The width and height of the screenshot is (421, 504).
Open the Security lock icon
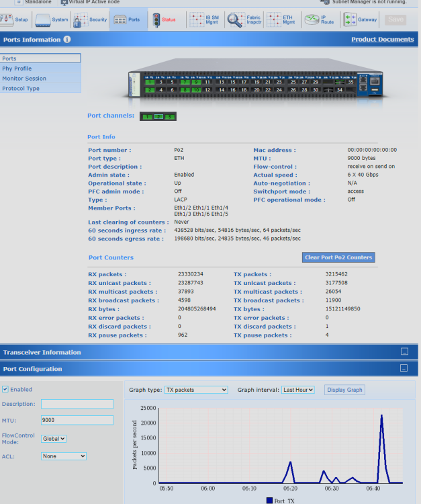click(81, 20)
